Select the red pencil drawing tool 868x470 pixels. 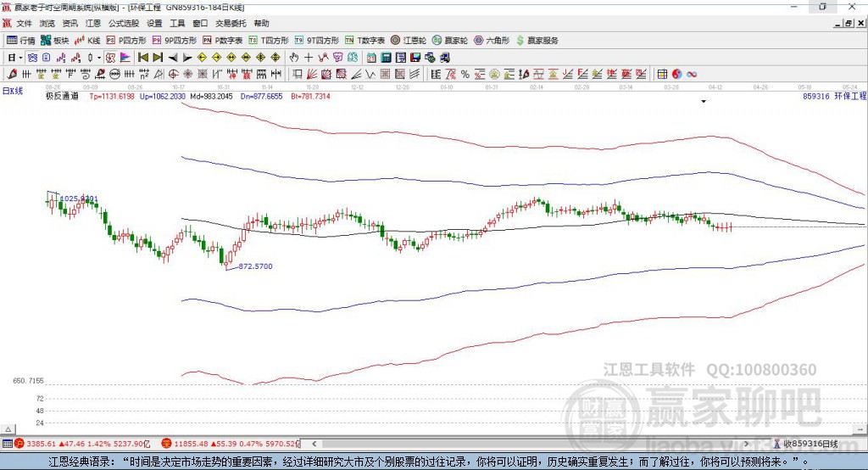click(x=12, y=75)
